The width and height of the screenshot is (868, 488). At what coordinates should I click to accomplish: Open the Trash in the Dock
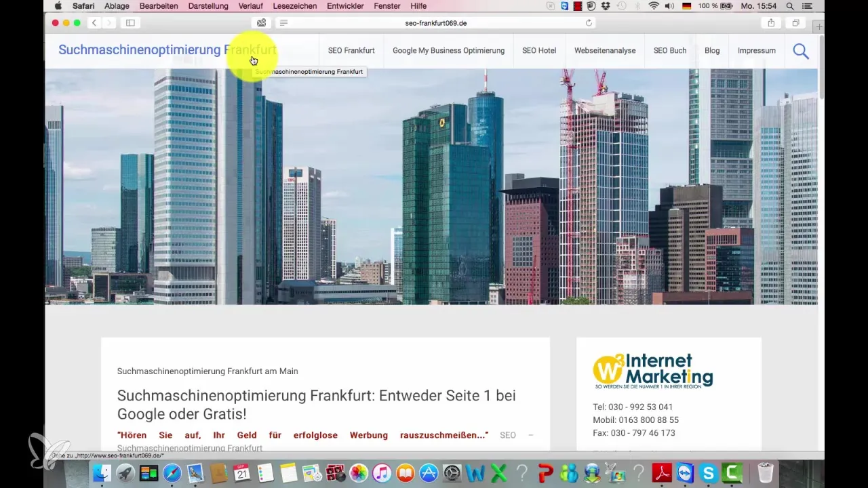pos(766,472)
